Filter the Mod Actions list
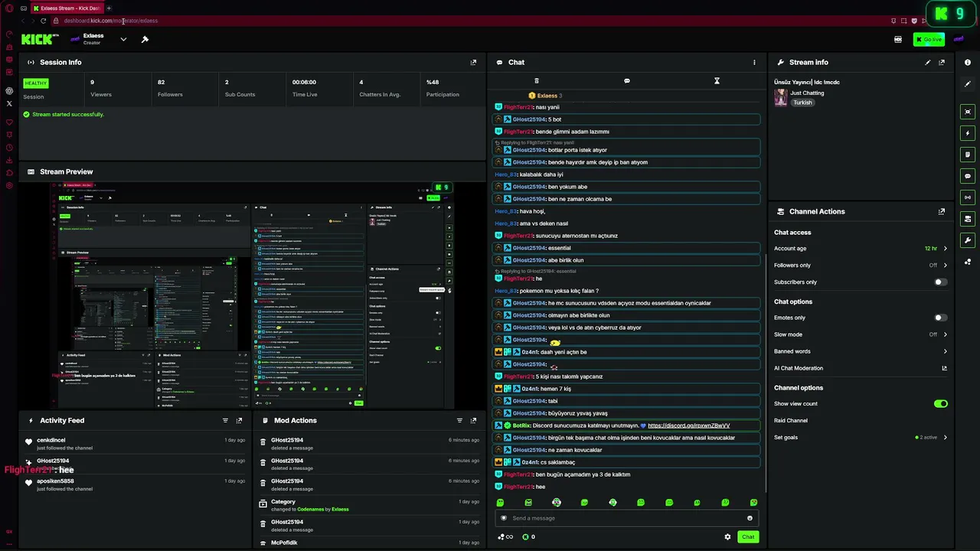The width and height of the screenshot is (980, 551). coord(459,420)
